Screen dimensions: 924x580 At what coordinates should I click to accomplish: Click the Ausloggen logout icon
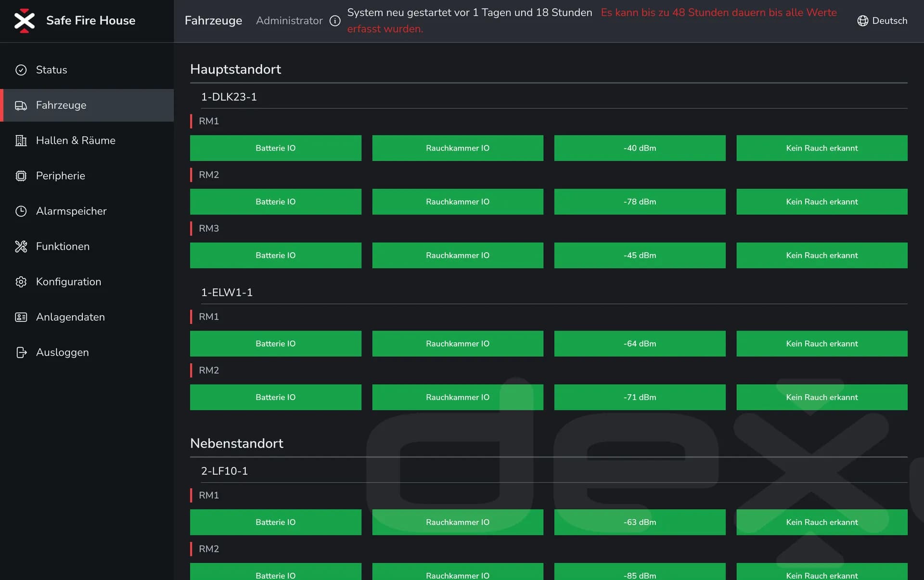pos(21,352)
